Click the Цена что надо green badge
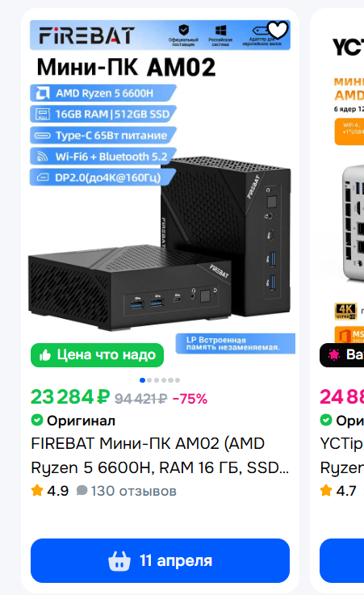 point(97,355)
